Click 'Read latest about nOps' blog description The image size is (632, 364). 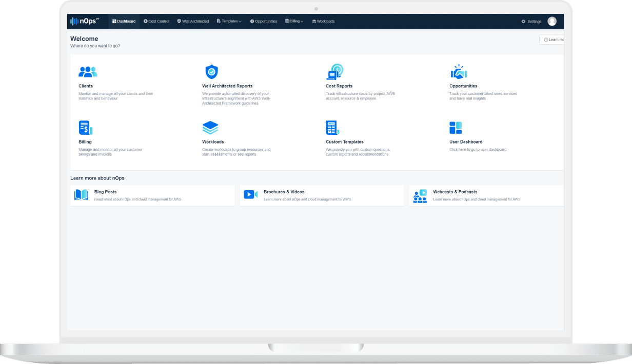(x=138, y=199)
